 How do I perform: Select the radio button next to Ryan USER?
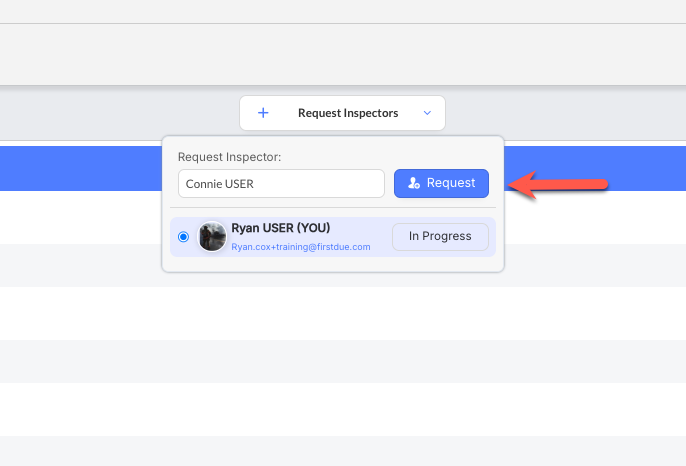[x=183, y=237]
